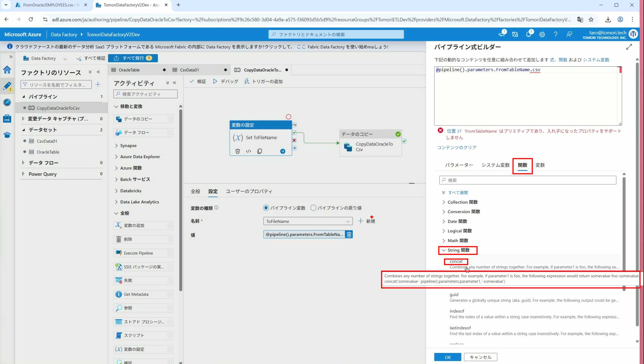
Task: Clone the Set ToFileName activity
Action: tap(259, 151)
